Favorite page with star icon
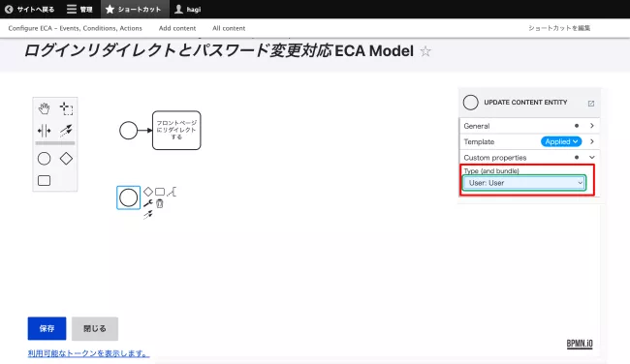630x364 pixels. [425, 51]
